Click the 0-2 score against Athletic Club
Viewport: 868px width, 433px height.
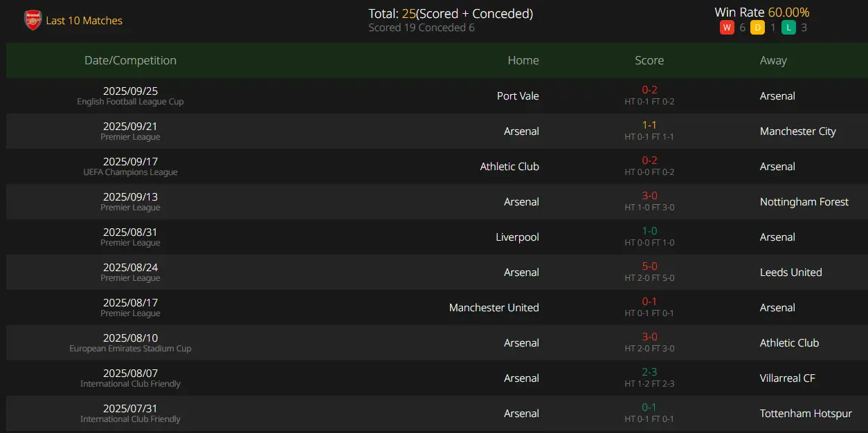(x=649, y=160)
